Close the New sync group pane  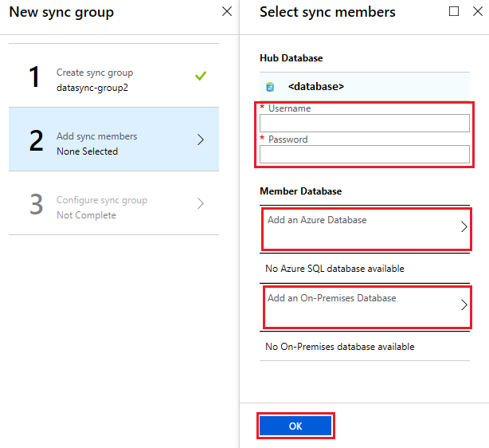(227, 12)
